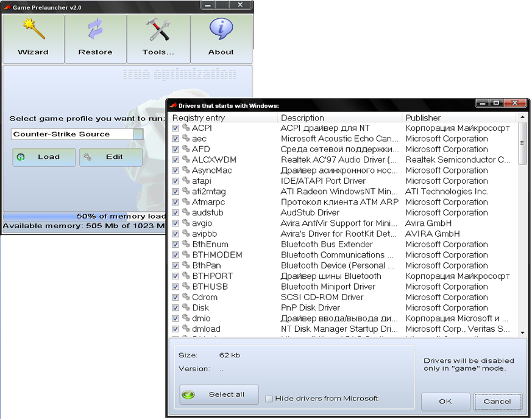The height and width of the screenshot is (420, 532).
Task: Click the Select all button
Action: 219,394
